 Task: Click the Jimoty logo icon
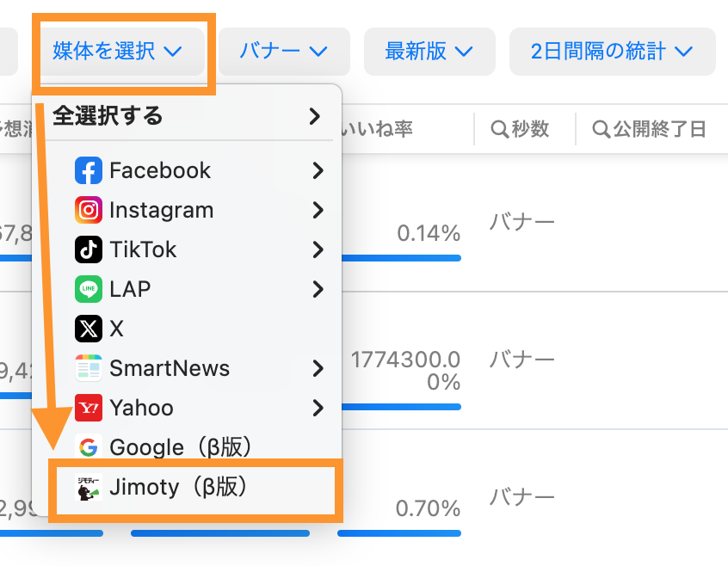tap(88, 488)
